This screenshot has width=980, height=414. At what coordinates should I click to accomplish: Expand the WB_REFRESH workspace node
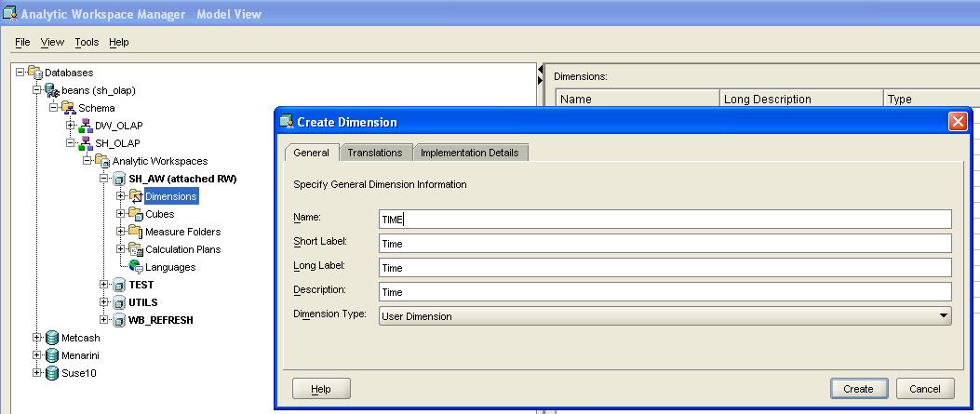click(104, 320)
